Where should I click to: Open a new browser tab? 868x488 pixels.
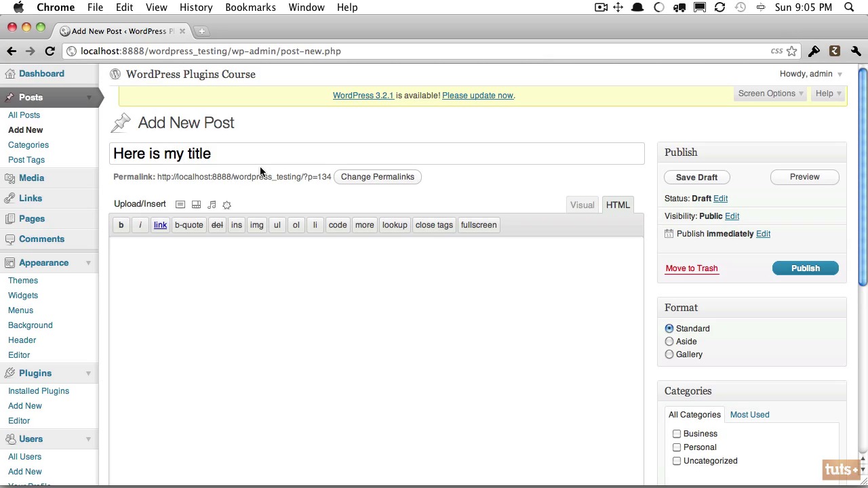(201, 30)
